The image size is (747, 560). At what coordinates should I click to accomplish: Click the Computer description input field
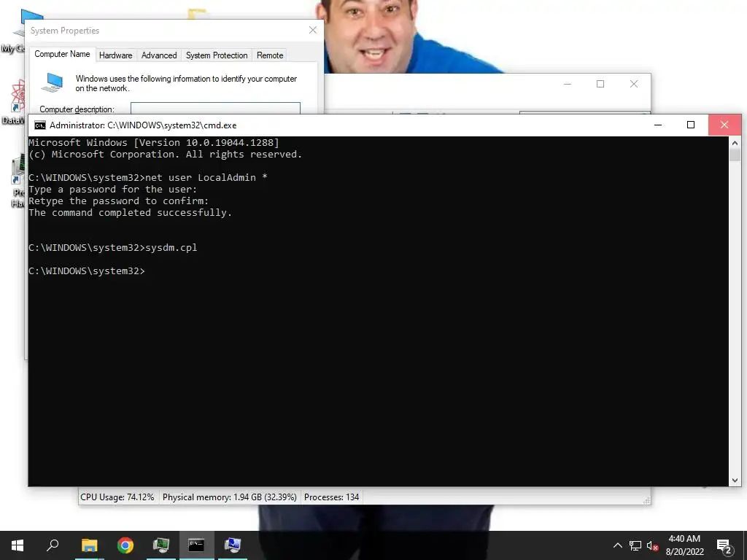215,108
